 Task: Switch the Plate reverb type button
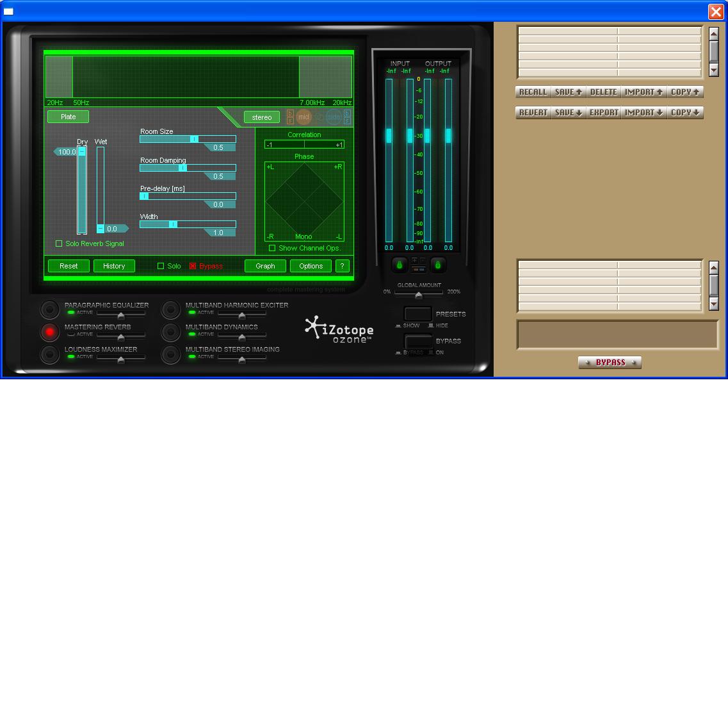(69, 117)
